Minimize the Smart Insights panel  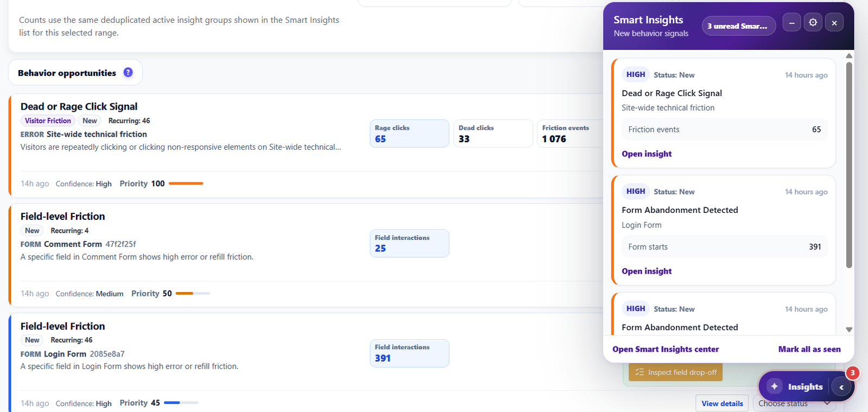click(792, 22)
